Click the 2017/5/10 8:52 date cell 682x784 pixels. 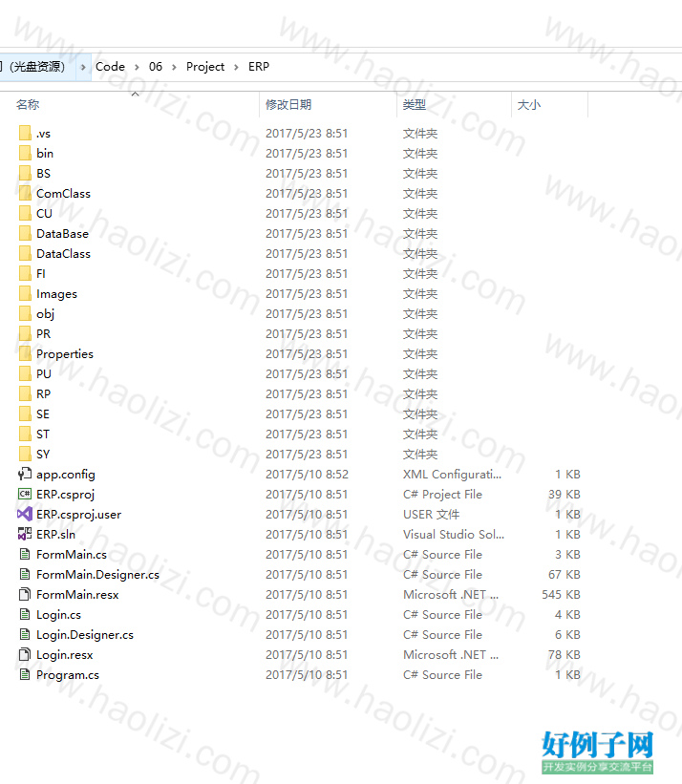(307, 474)
